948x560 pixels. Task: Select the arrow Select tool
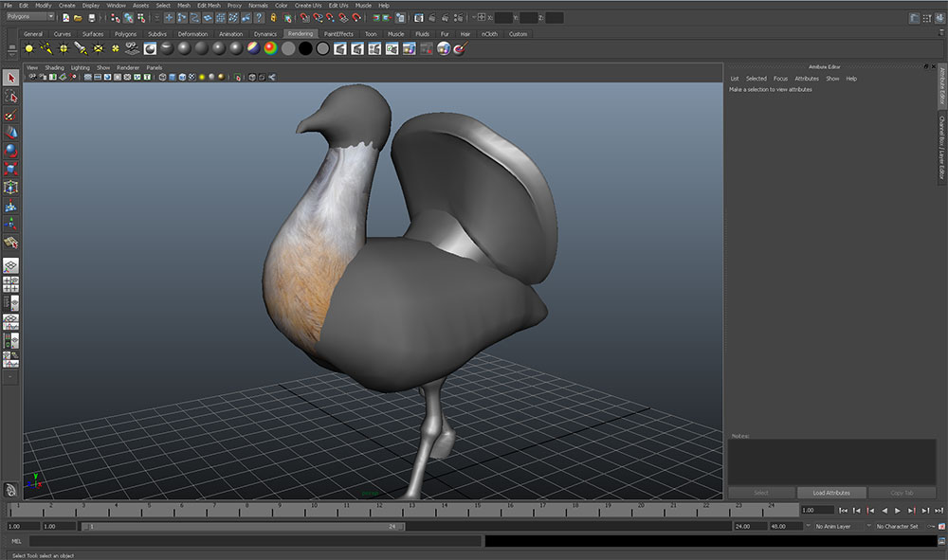click(11, 79)
